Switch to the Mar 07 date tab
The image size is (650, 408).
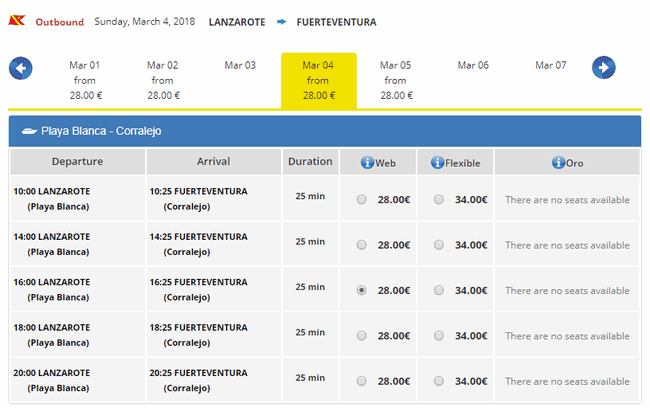click(x=551, y=66)
